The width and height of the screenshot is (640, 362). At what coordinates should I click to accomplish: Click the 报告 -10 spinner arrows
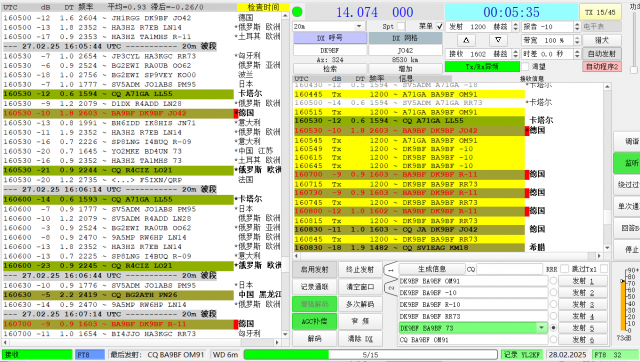click(x=577, y=27)
